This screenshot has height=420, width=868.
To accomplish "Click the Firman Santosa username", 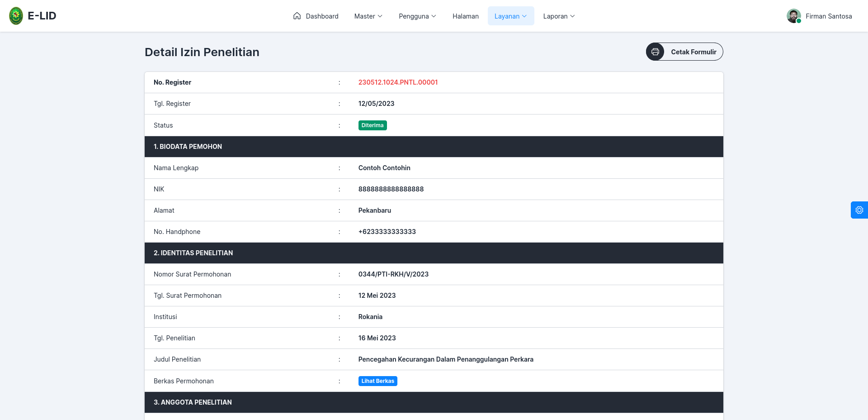I will click(829, 16).
